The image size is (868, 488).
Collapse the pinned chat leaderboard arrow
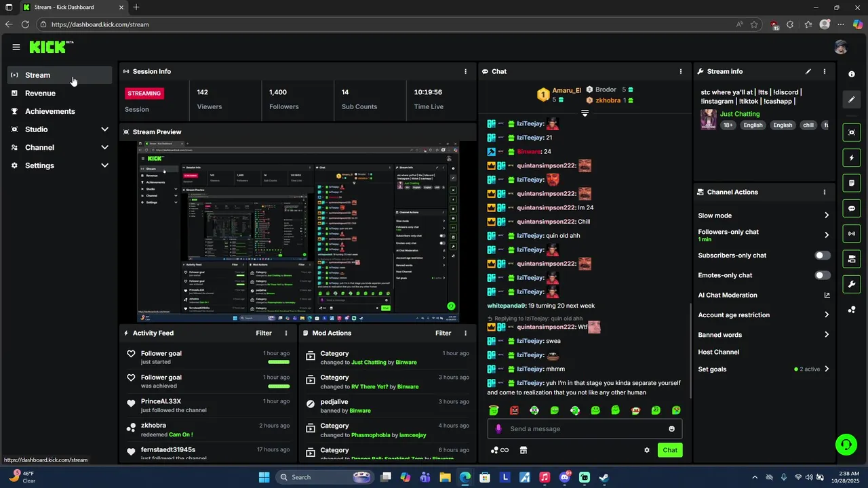(x=585, y=113)
